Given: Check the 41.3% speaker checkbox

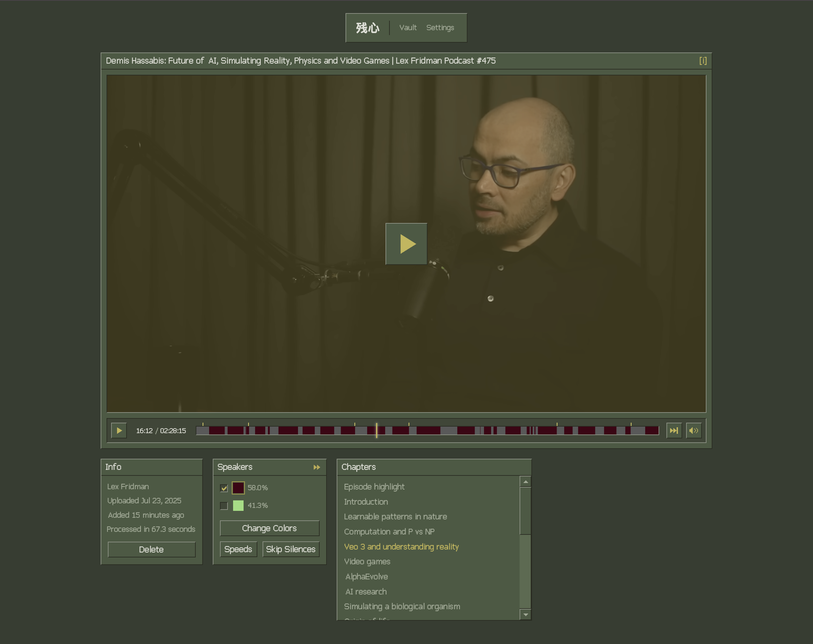Looking at the screenshot, I should 224,506.
